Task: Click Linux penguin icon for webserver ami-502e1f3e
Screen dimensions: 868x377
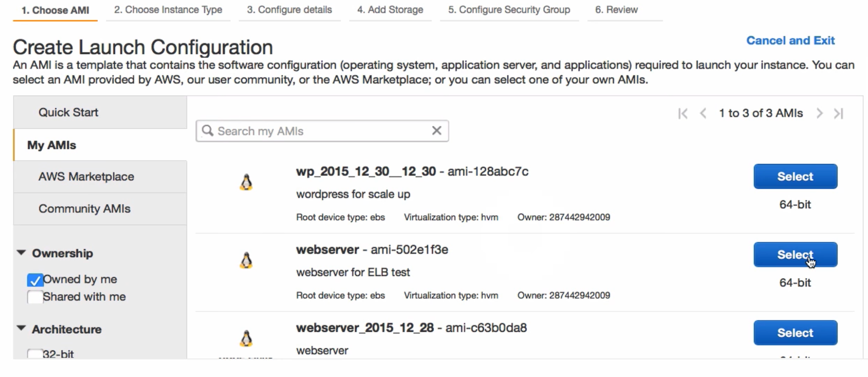Action: [246, 260]
